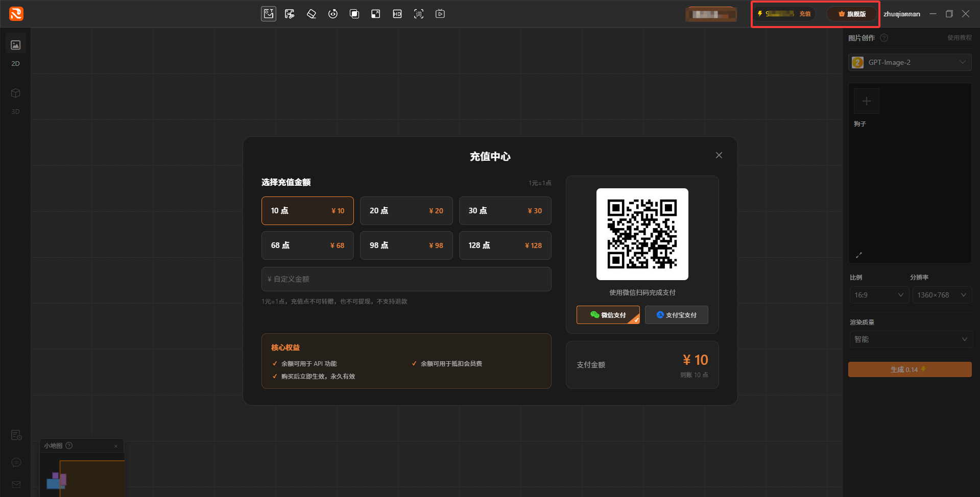
Task: Click the 图片创作 help question icon
Action: coord(884,38)
